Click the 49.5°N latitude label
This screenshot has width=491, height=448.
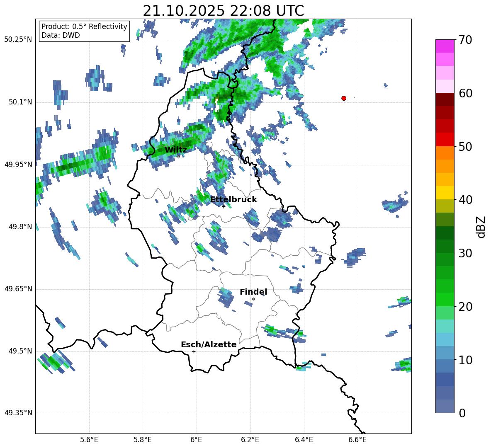tap(20, 351)
